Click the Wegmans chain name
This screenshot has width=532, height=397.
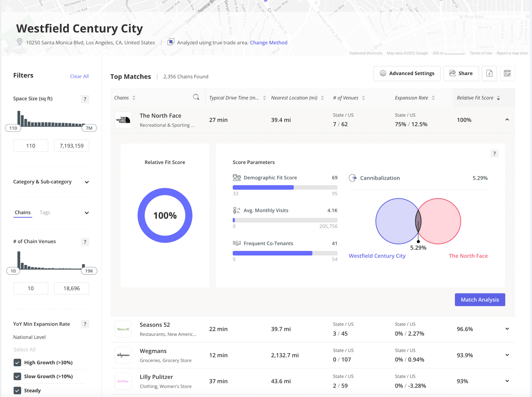tap(153, 351)
